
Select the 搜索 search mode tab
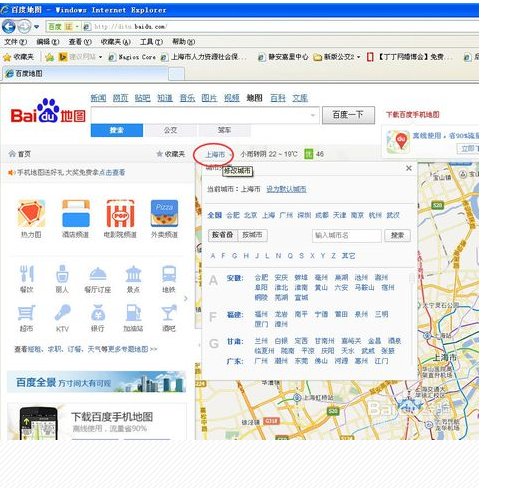(x=117, y=130)
